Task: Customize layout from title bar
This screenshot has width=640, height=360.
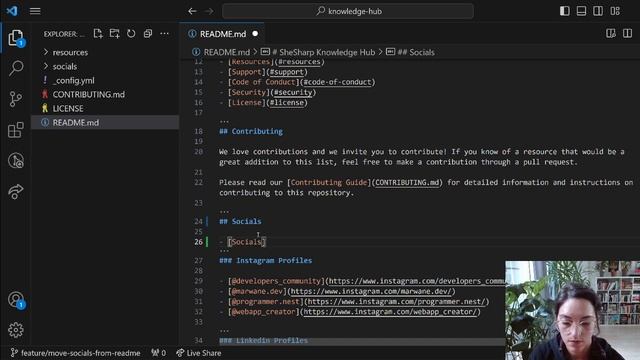Action: [615, 11]
